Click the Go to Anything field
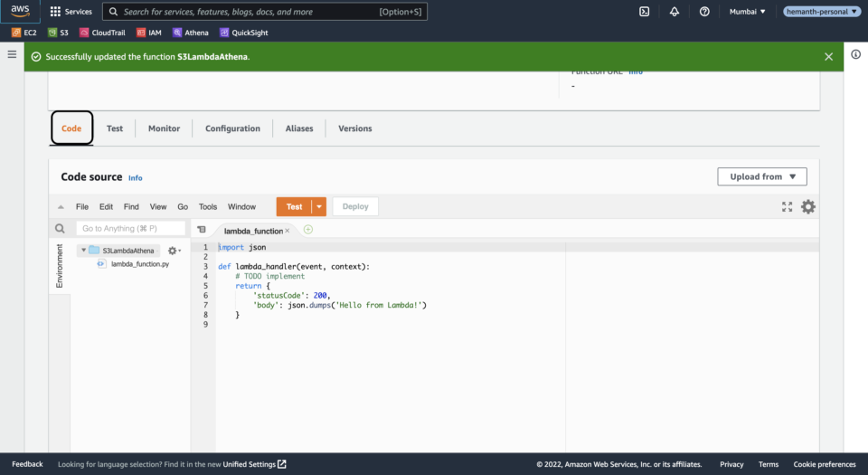Screen dimensions: 868x475 (130, 229)
